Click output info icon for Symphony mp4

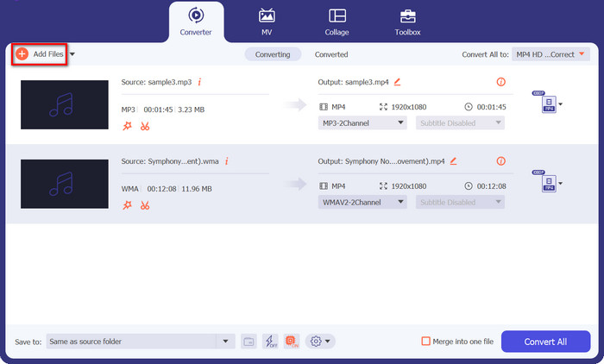pos(500,161)
